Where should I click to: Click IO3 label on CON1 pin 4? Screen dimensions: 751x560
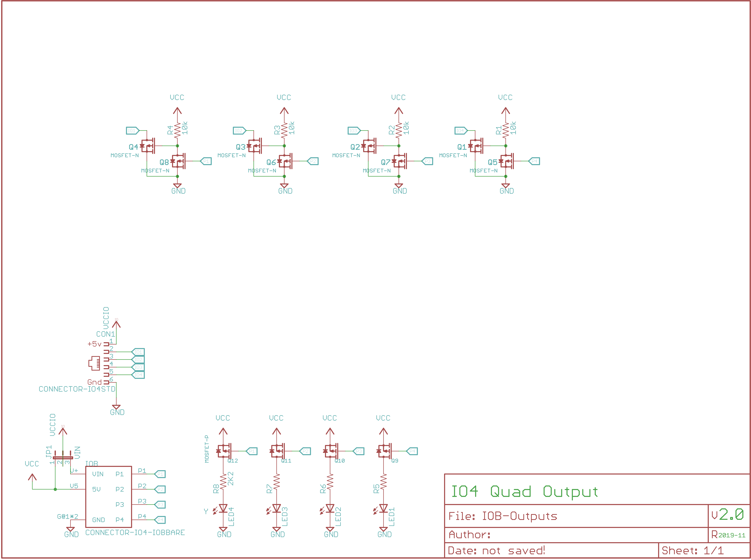pos(138,367)
